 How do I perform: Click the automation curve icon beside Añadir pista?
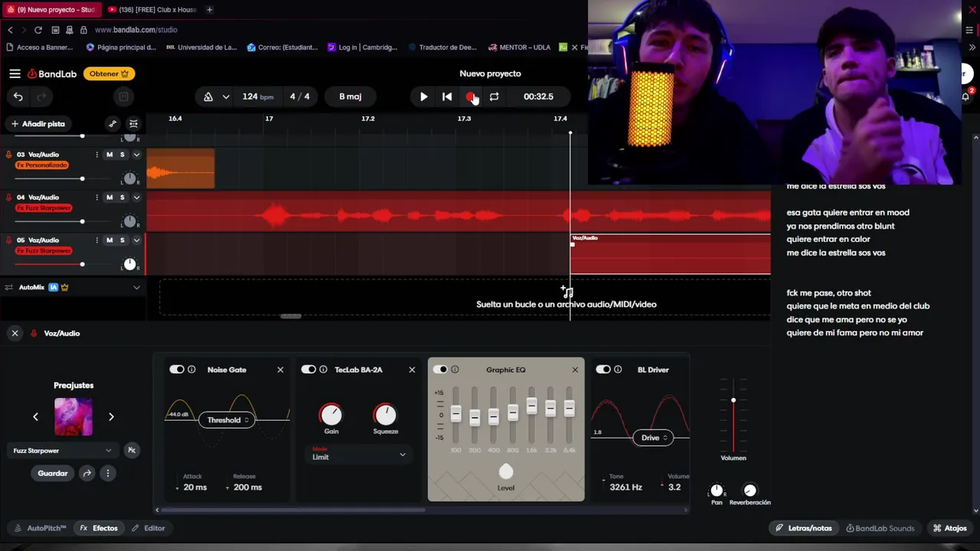(x=113, y=123)
